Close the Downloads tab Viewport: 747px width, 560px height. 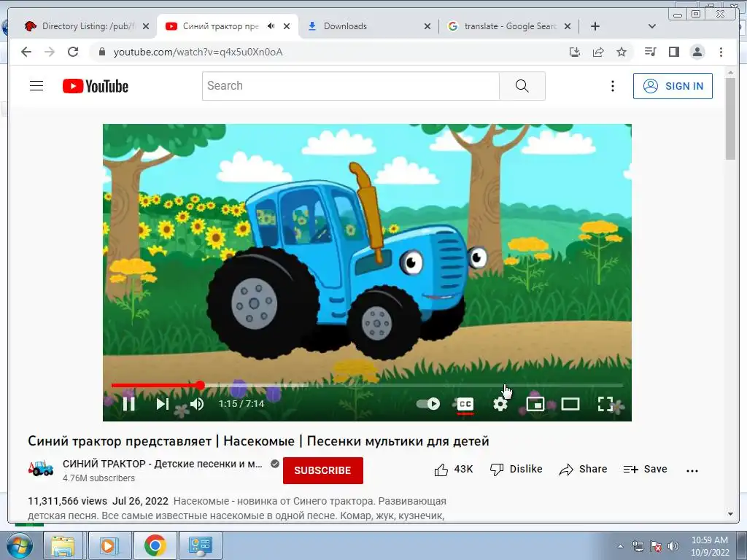click(x=427, y=26)
